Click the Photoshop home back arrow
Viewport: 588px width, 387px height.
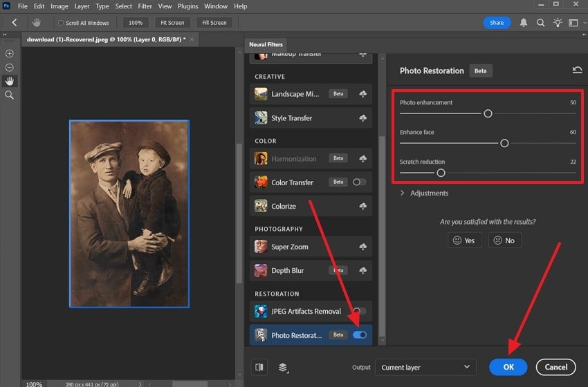(15, 23)
